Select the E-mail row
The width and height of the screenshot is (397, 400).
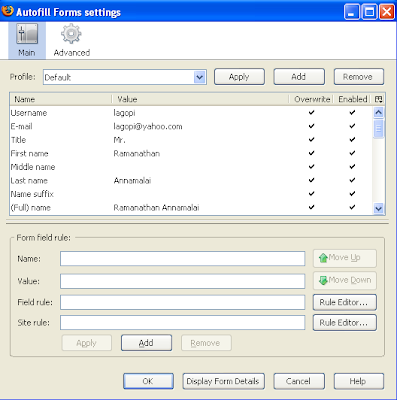point(191,126)
